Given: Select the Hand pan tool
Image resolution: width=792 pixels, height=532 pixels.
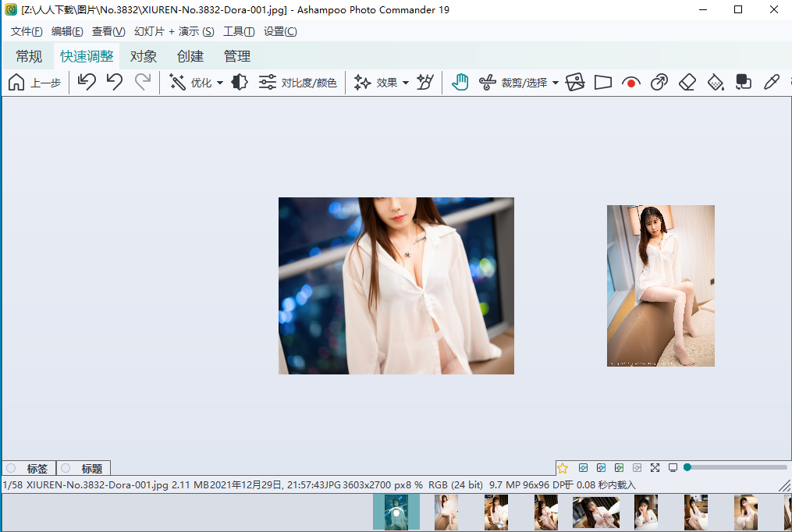Looking at the screenshot, I should click(460, 81).
